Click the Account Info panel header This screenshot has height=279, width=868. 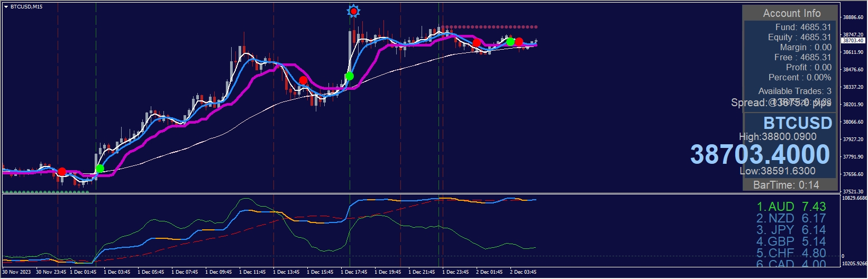point(791,13)
